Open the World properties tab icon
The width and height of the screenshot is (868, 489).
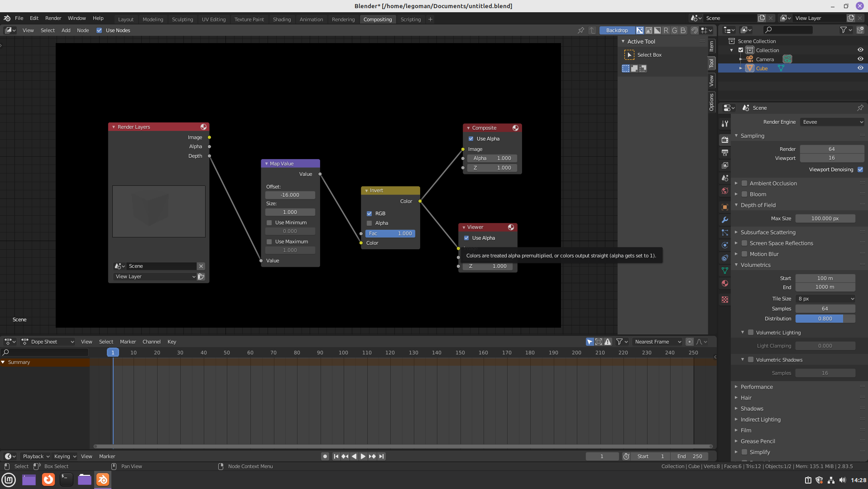[x=725, y=191]
